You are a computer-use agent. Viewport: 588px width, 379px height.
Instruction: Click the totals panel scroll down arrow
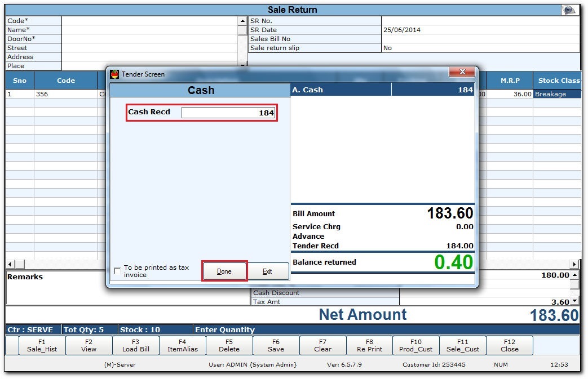(x=574, y=301)
